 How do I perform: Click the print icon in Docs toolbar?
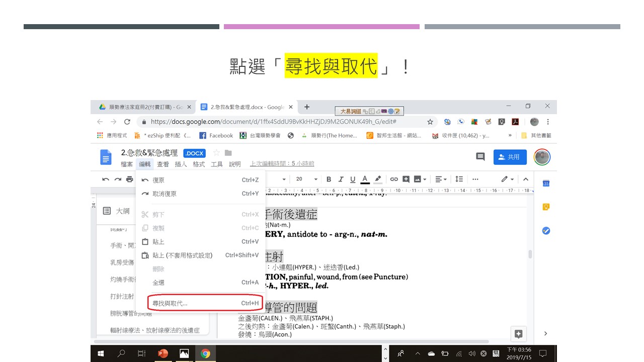click(130, 179)
